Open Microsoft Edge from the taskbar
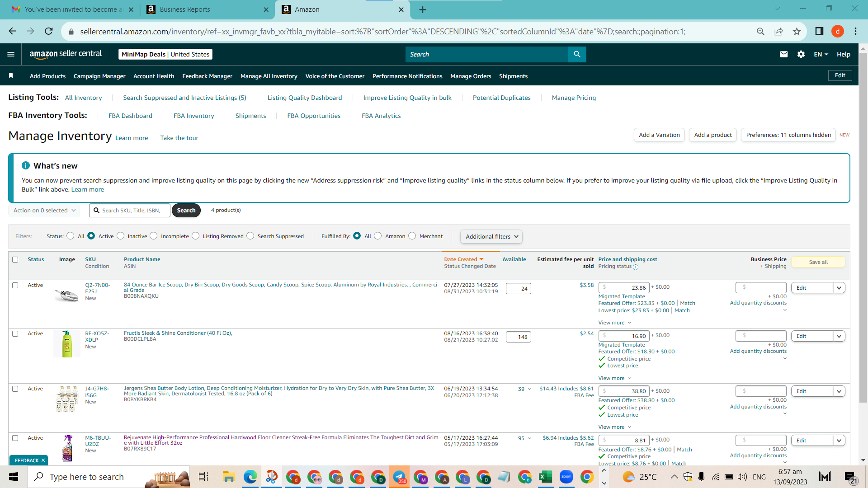This screenshot has height=488, width=868. point(250,477)
